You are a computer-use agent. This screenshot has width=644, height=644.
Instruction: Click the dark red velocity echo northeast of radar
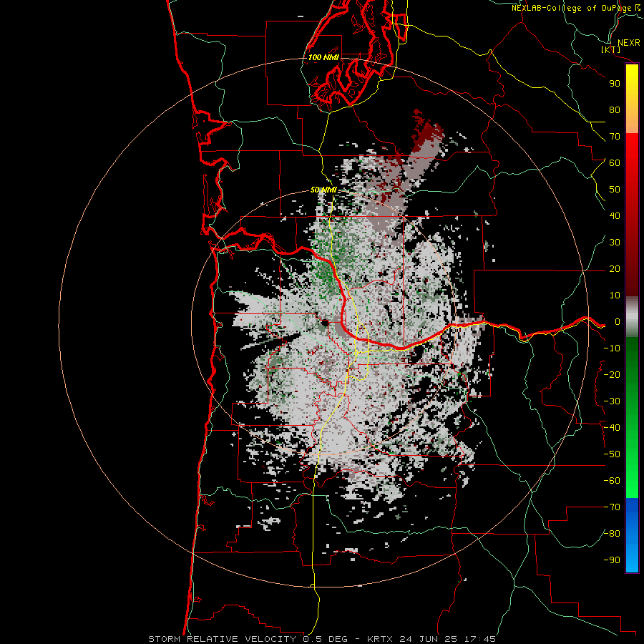(427, 132)
